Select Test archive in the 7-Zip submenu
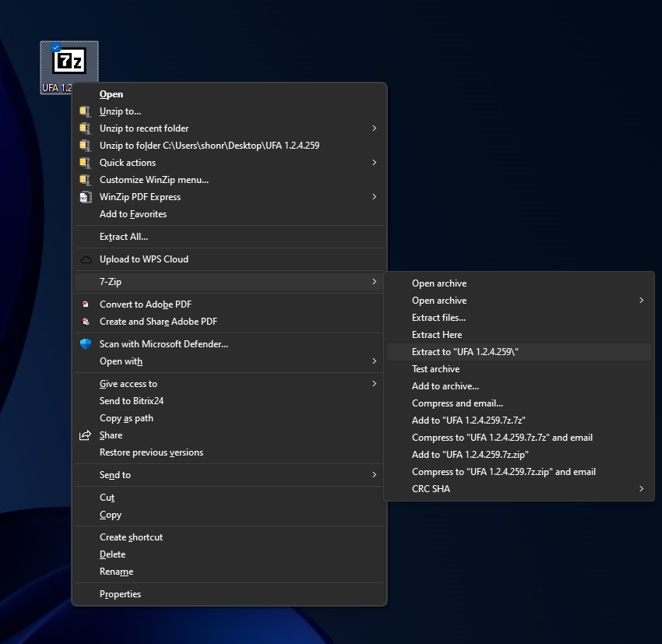 pyautogui.click(x=435, y=369)
